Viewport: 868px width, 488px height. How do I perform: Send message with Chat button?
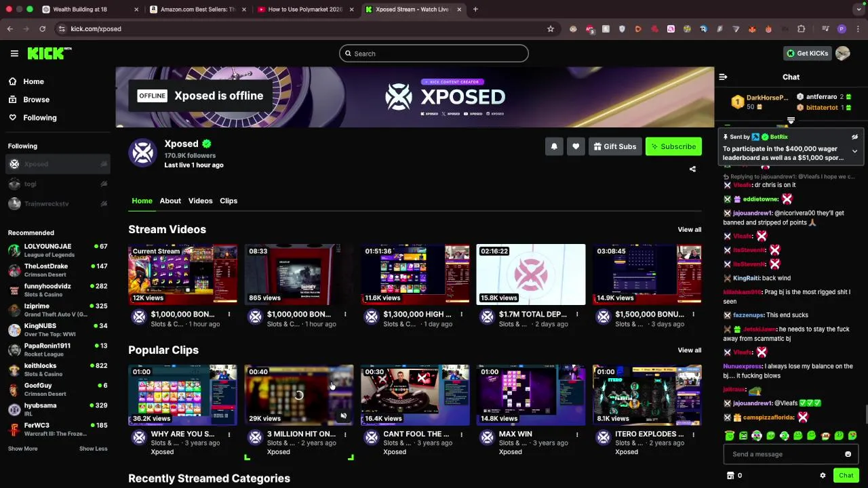tap(846, 475)
